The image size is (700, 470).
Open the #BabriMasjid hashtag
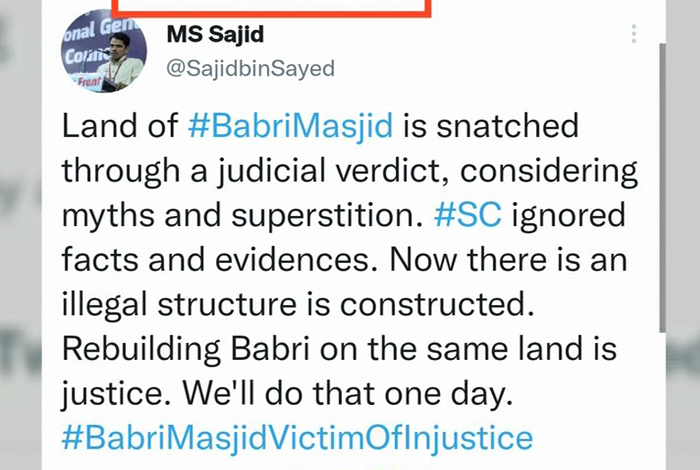click(x=291, y=125)
